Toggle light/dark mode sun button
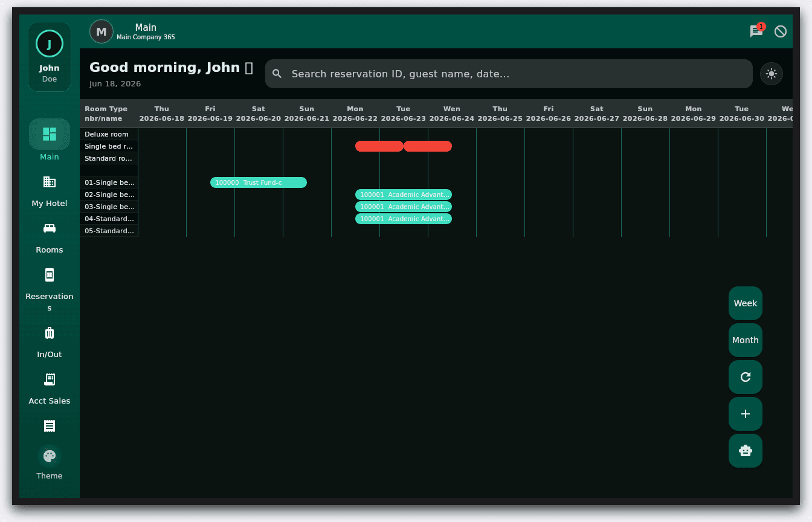The image size is (812, 522). coord(772,74)
